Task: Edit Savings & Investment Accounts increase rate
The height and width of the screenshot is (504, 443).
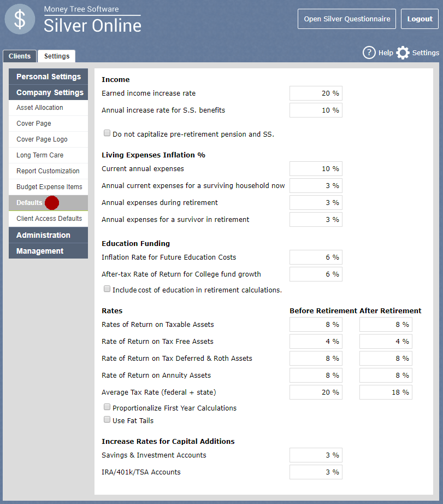Action: [316, 455]
